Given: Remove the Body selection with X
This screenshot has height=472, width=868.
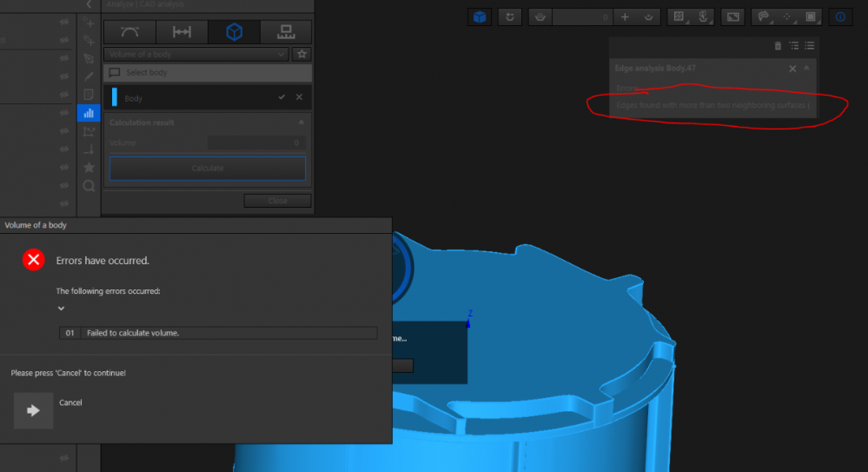Looking at the screenshot, I should click(299, 97).
